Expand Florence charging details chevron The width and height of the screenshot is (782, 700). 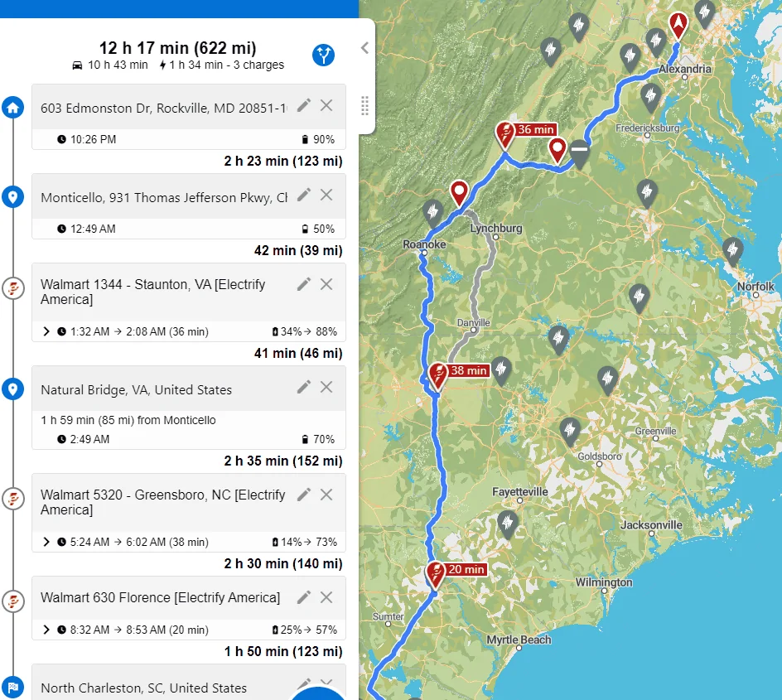point(46,630)
